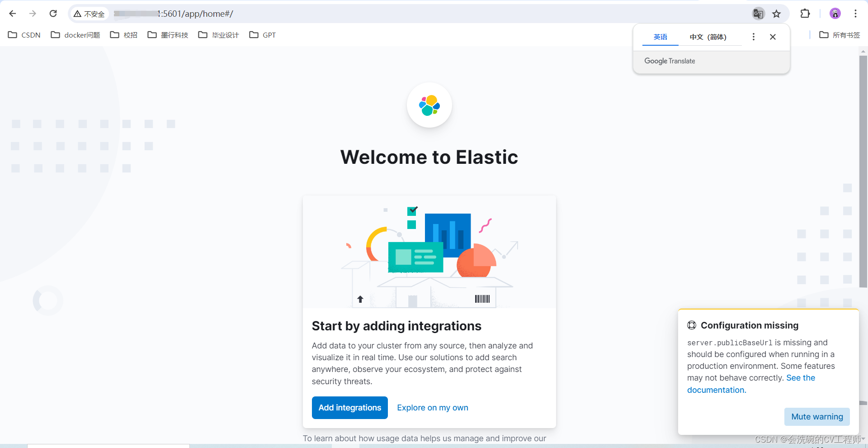This screenshot has height=448, width=868.
Task: Click the Welcome to Elastic heading
Action: [429, 157]
